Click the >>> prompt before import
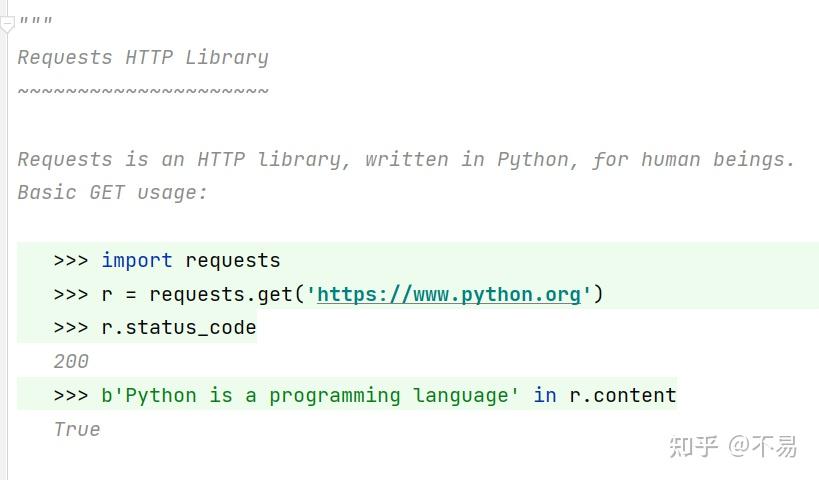Viewport: 819px width, 480px height. point(71,260)
